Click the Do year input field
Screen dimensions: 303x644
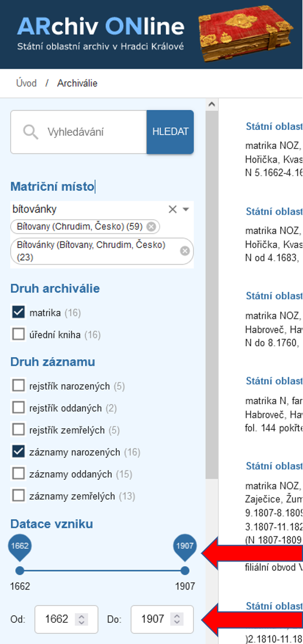coord(162,619)
